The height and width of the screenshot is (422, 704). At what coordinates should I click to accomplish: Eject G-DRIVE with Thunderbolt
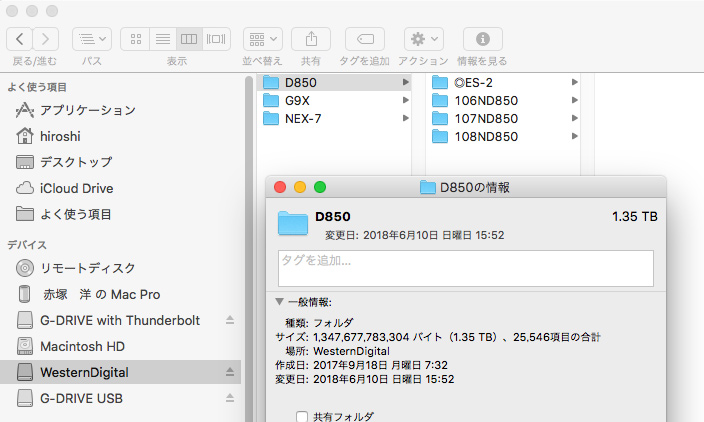click(230, 320)
